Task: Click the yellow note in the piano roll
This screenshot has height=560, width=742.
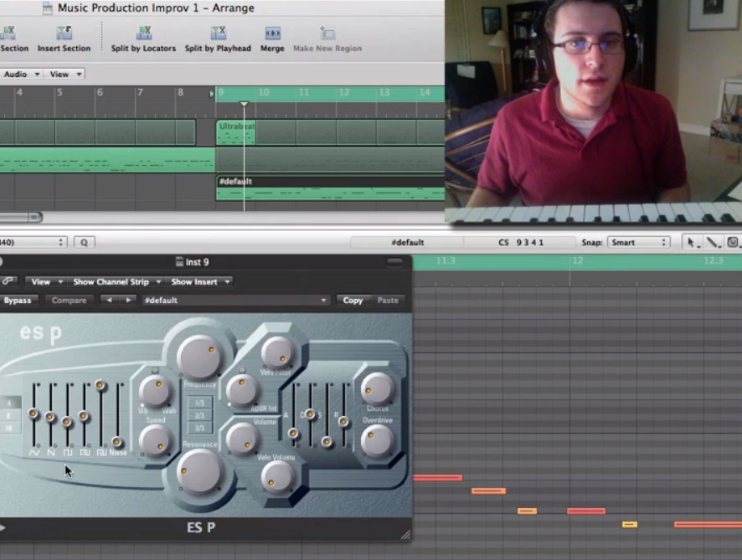Action: 630,525
